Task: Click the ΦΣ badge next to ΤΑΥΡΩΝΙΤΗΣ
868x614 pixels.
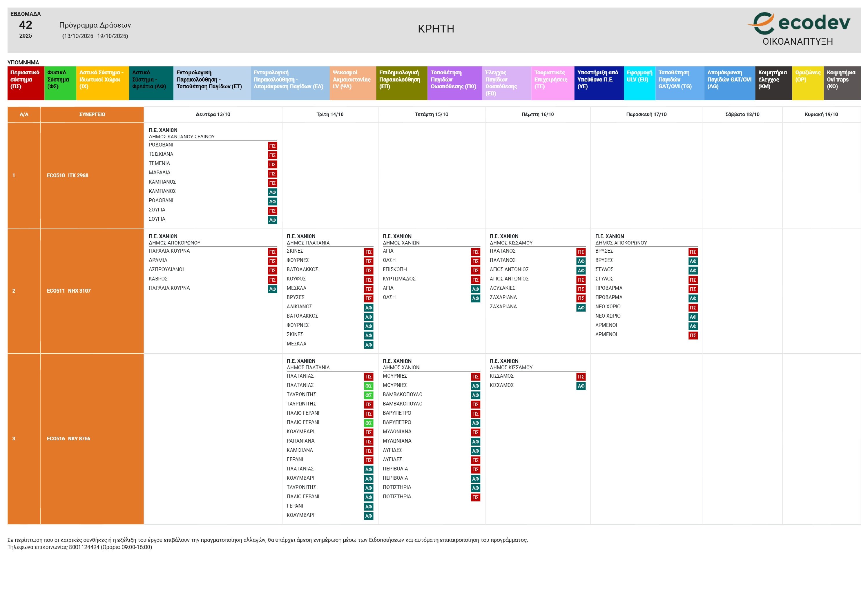Action: pyautogui.click(x=368, y=395)
